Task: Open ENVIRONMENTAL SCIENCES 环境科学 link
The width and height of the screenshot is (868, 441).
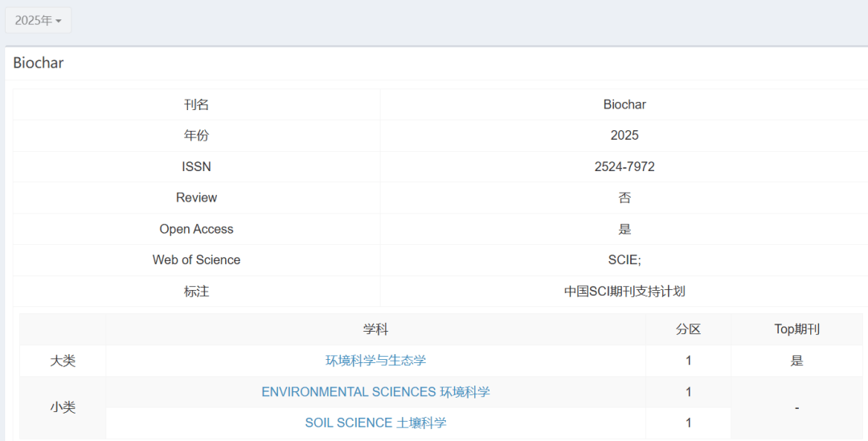Action: coord(376,392)
